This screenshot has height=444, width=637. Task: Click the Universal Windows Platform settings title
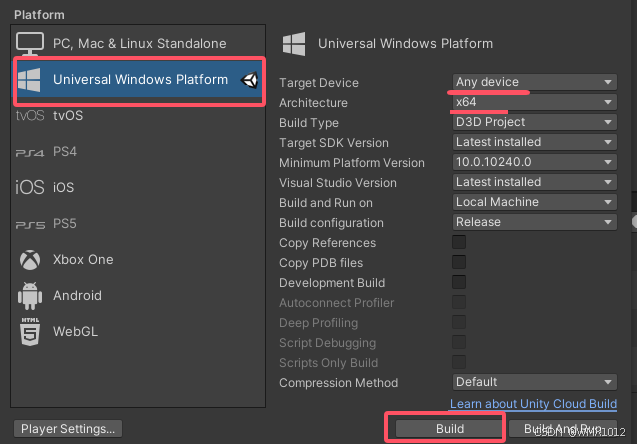[405, 43]
